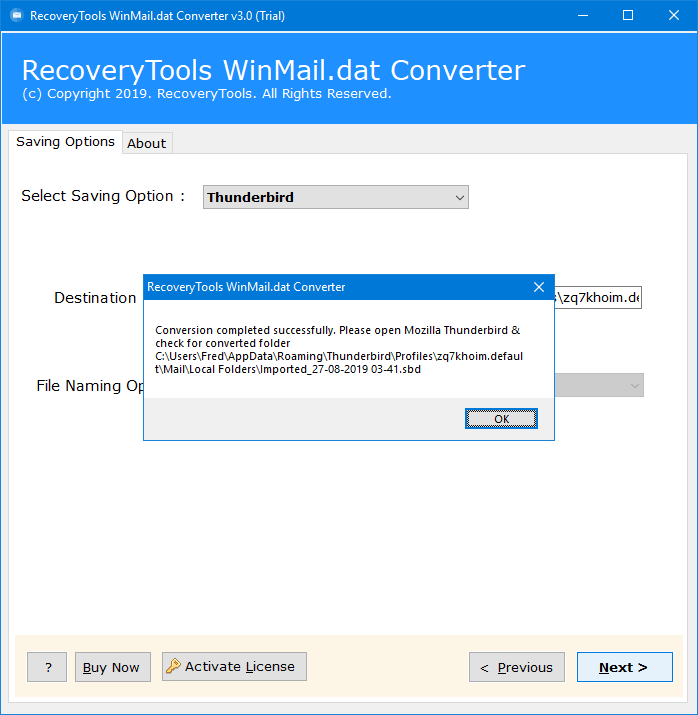The width and height of the screenshot is (698, 715).
Task: Close the conversion dialog with its X
Action: (x=539, y=287)
